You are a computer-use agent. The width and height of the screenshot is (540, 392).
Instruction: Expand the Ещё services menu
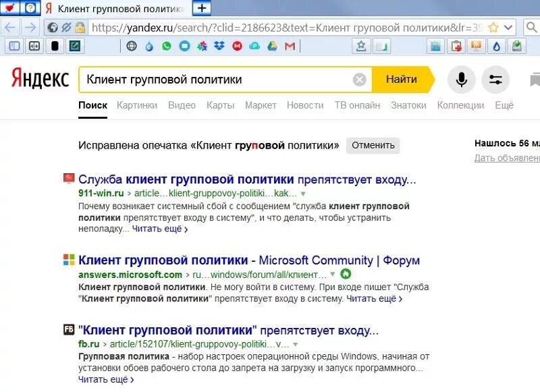(x=504, y=105)
